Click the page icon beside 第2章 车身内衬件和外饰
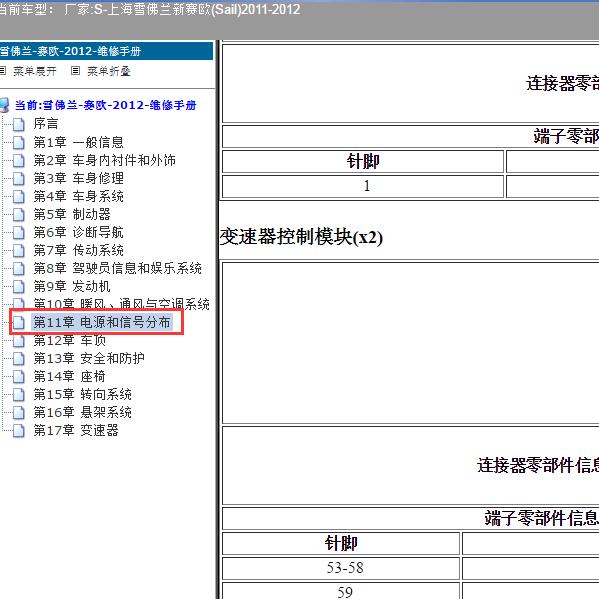 pos(18,160)
